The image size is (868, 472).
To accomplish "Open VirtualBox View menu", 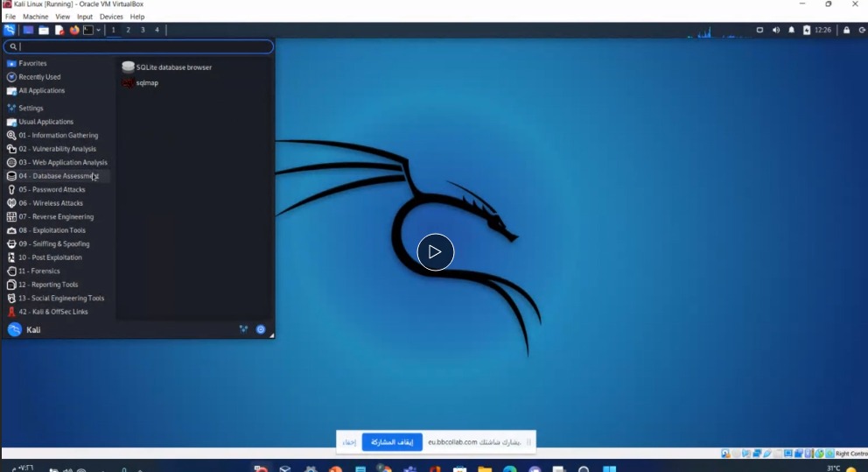I will click(62, 17).
